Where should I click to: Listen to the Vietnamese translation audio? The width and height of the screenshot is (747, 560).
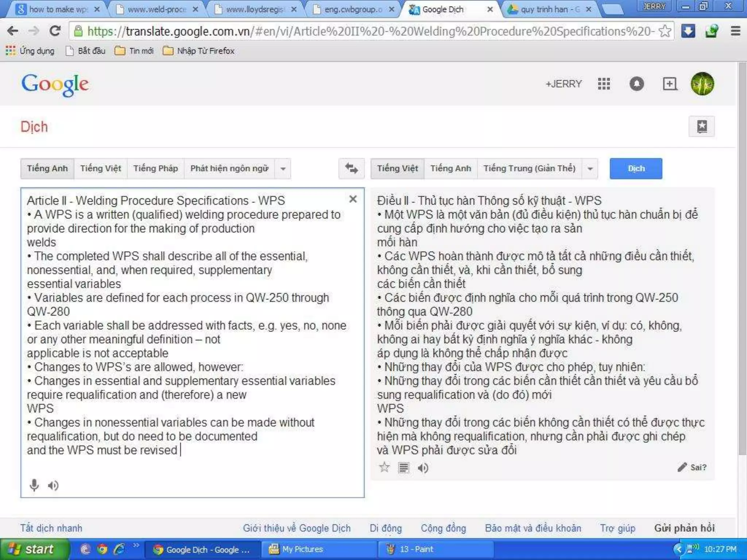click(x=423, y=468)
